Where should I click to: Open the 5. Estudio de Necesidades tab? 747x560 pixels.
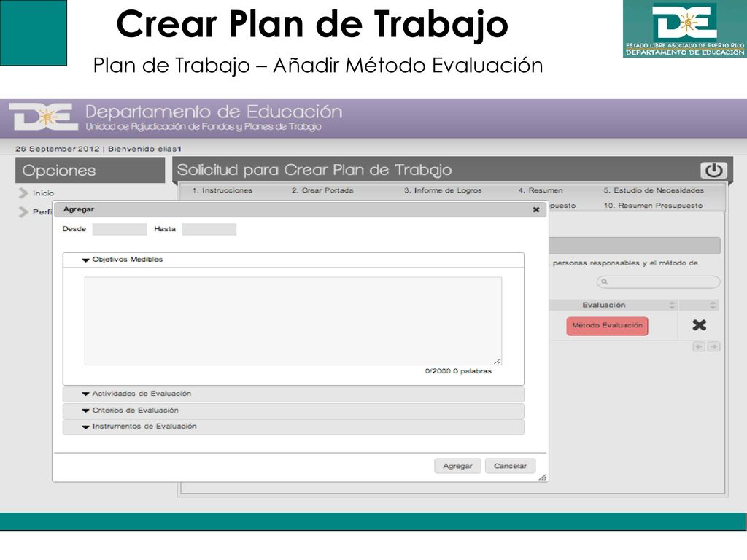[654, 190]
